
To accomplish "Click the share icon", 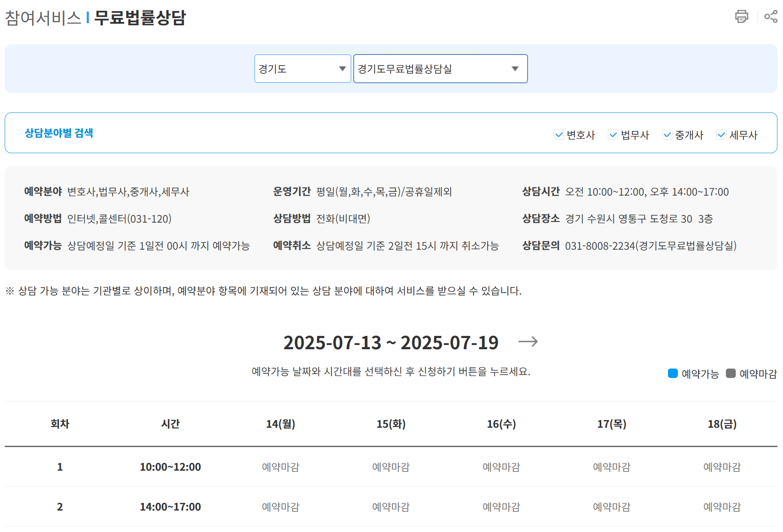I will (x=771, y=16).
